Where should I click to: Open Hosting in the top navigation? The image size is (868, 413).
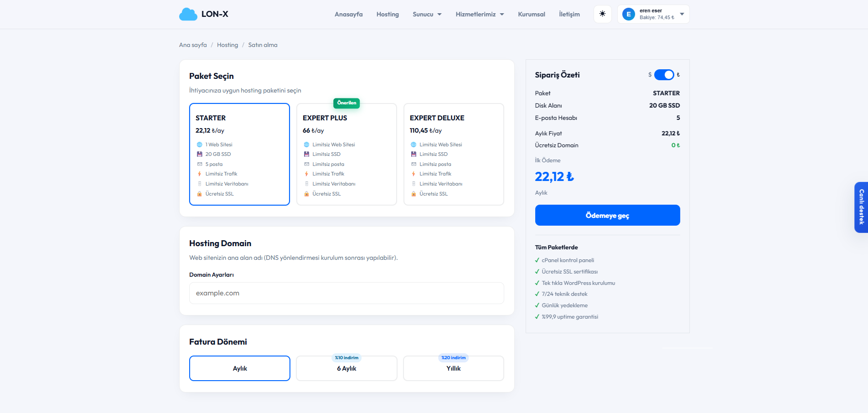[x=387, y=14]
